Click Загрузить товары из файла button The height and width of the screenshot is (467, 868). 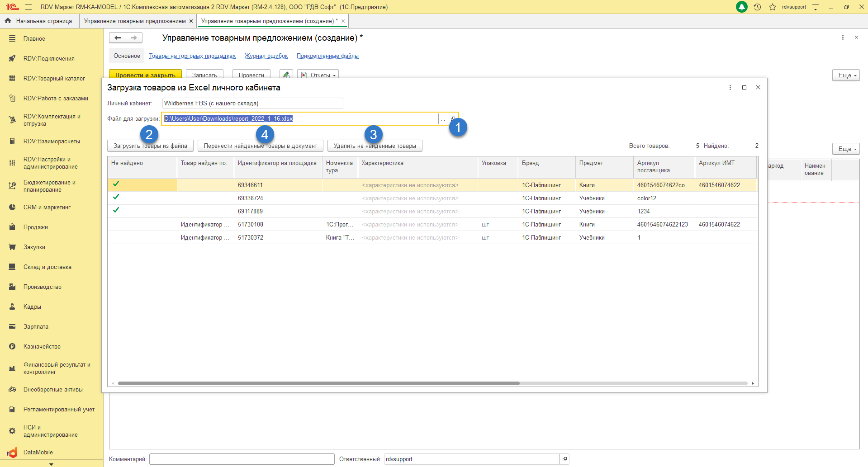click(150, 146)
